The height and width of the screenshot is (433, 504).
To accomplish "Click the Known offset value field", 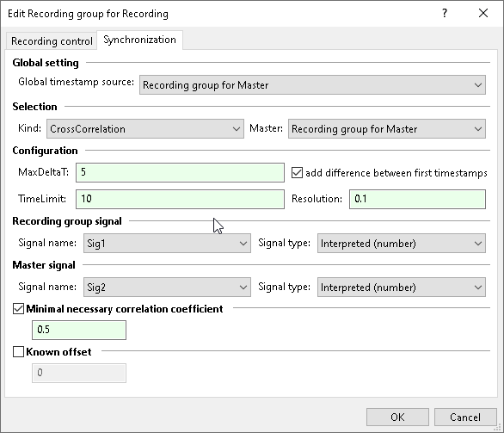I will coord(79,373).
